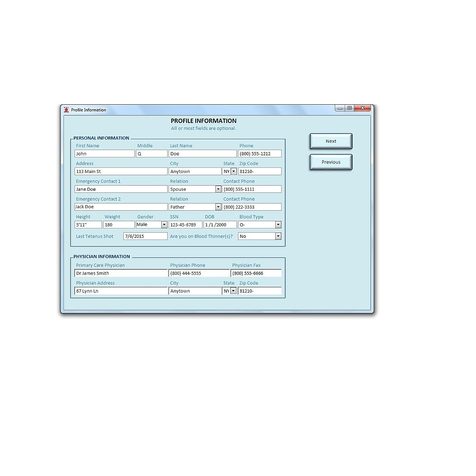The image size is (476, 476).
Task: Expand Emergency Contact 1 Relation dropdown
Action: pos(218,189)
